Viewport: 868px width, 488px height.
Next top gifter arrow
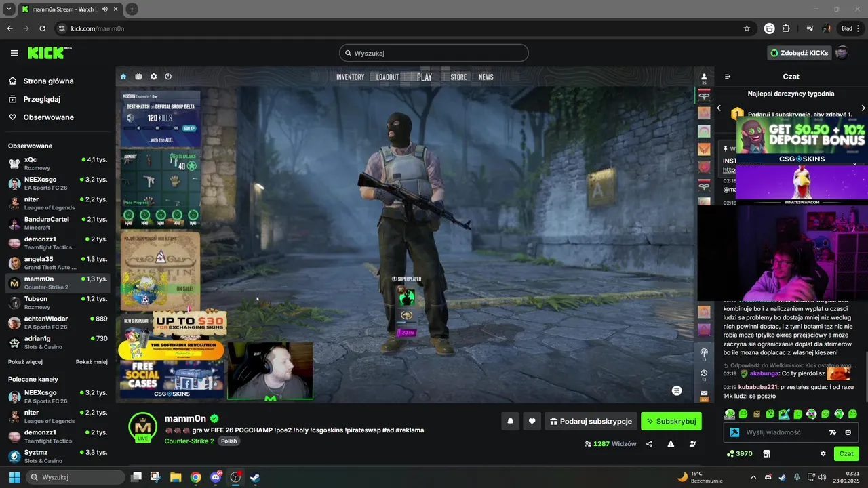[x=863, y=108]
